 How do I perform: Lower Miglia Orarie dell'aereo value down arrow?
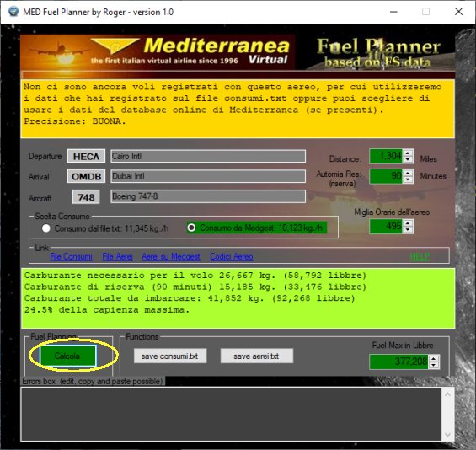408,230
